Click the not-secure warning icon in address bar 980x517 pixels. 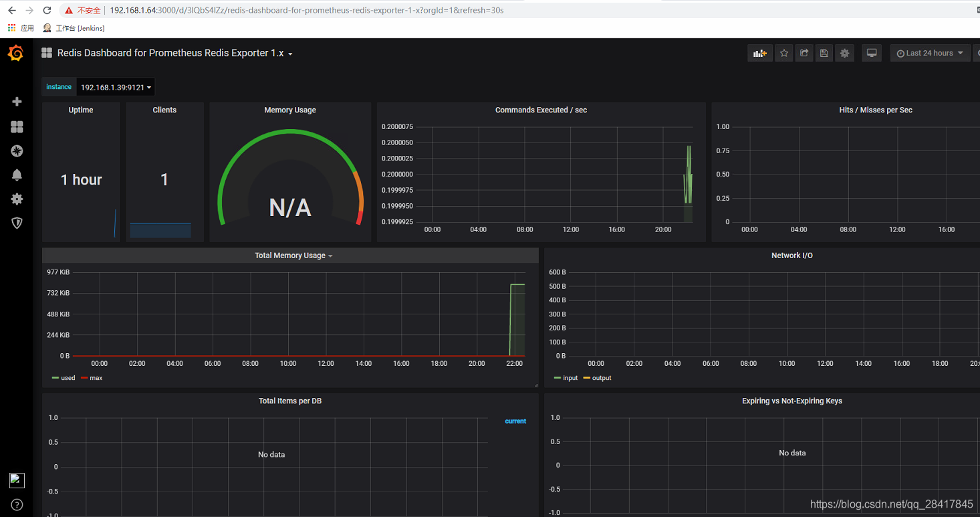(69, 11)
